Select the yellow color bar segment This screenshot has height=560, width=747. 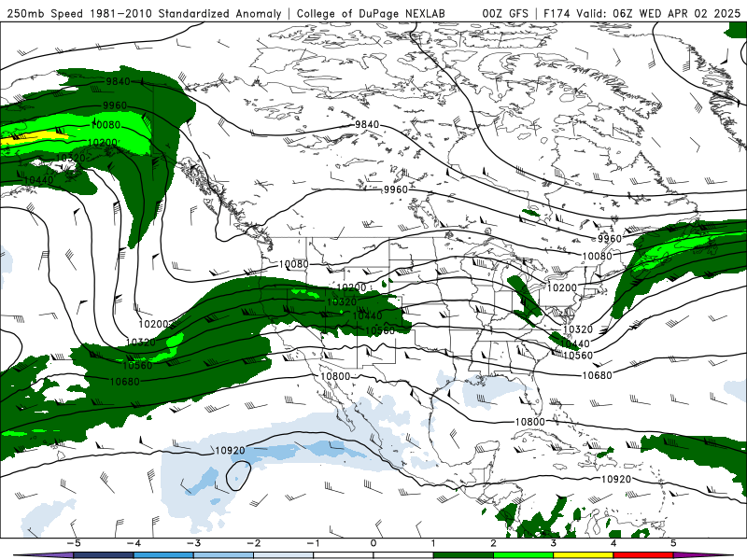[584, 555]
